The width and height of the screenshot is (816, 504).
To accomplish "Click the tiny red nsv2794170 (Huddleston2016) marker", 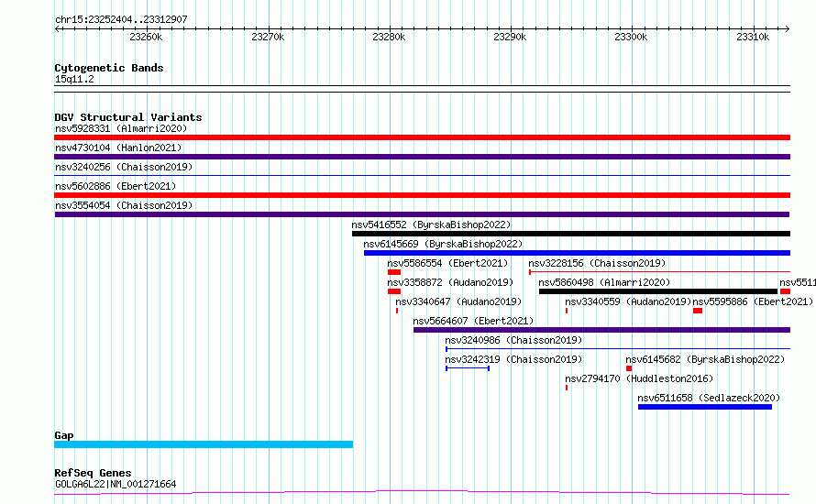I will (567, 388).
